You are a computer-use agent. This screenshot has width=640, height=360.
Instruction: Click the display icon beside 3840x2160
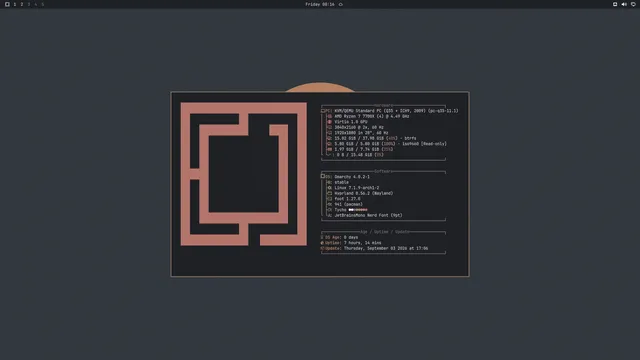pos(330,127)
